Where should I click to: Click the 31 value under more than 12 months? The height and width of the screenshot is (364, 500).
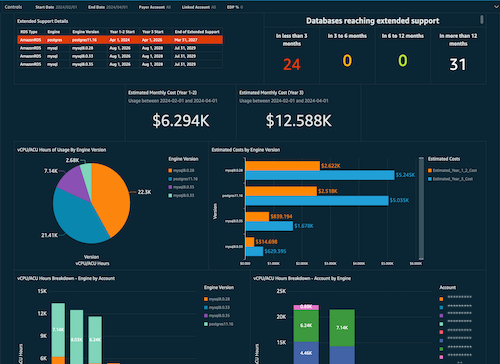458,64
